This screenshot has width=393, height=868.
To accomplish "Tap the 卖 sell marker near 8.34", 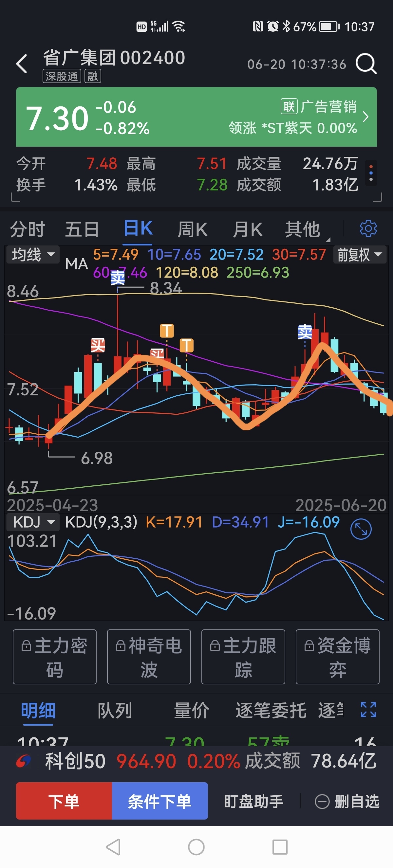I will tap(118, 277).
